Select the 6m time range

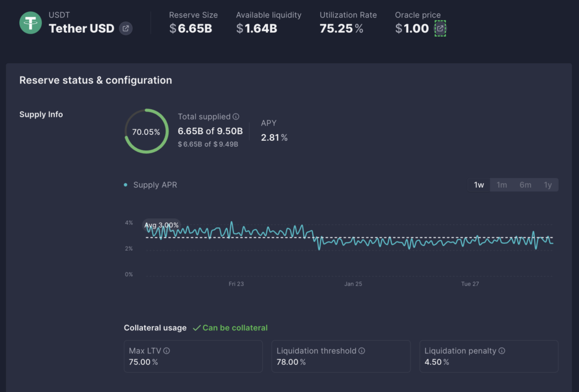[x=525, y=184]
